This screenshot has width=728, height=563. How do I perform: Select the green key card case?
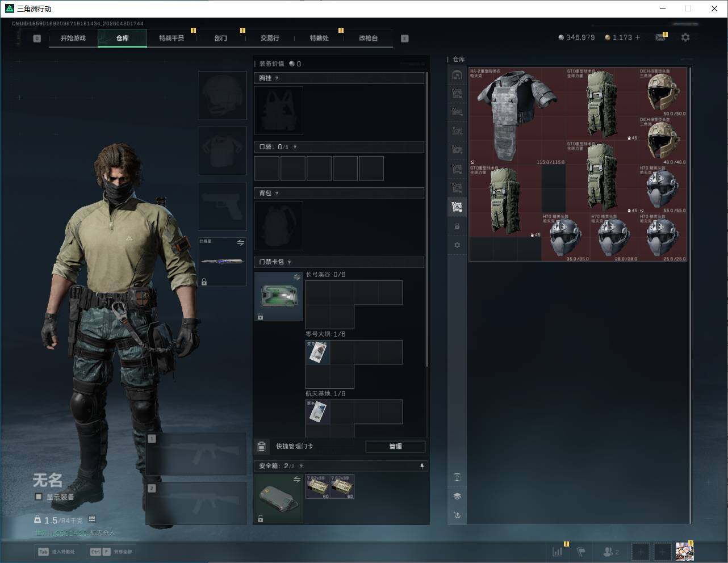click(279, 296)
